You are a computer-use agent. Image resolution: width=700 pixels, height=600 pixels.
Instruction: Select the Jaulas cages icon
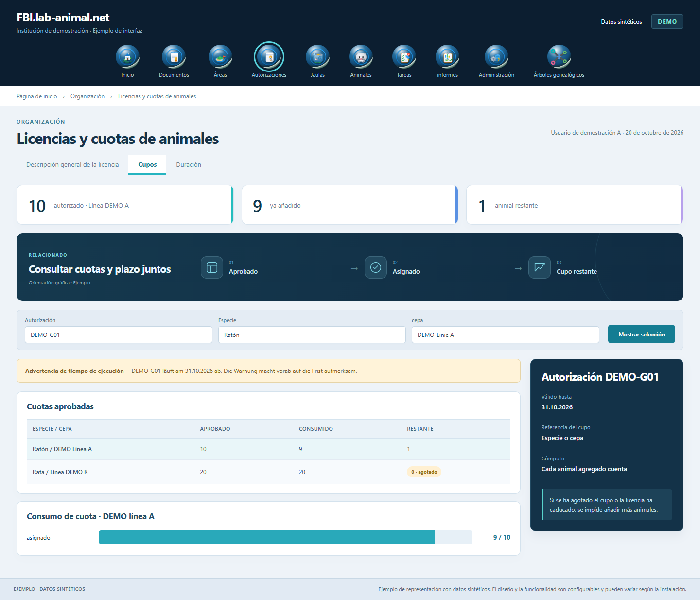[317, 57]
